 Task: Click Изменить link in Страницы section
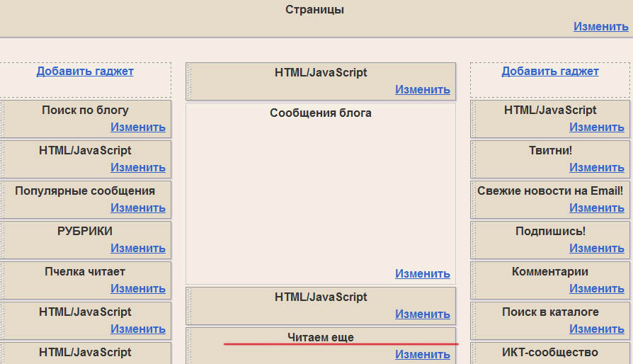coord(600,26)
